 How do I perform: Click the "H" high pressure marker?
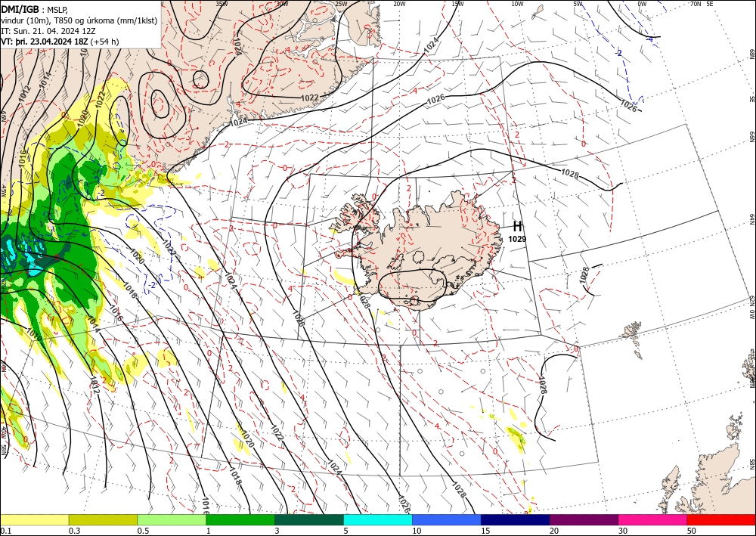517,226
